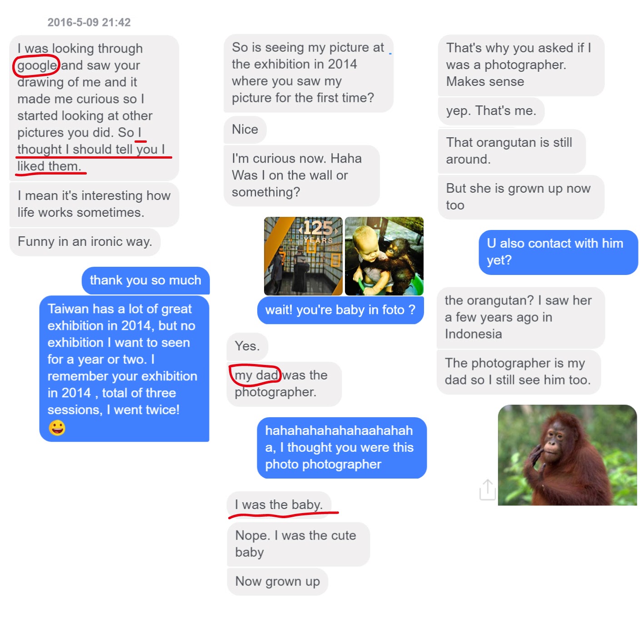Viewport: 644px width, 644px height.
Task: View the orangutan in forest photo
Action: (x=567, y=455)
